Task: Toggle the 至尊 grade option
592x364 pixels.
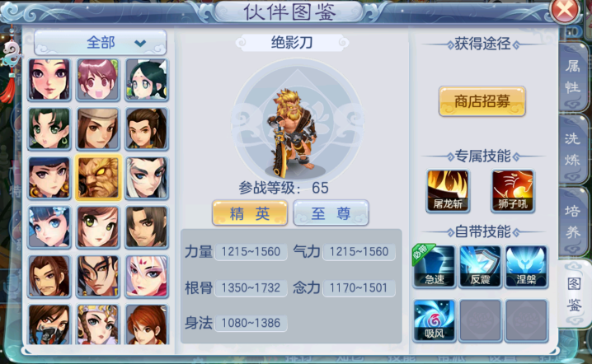Action: tap(331, 213)
